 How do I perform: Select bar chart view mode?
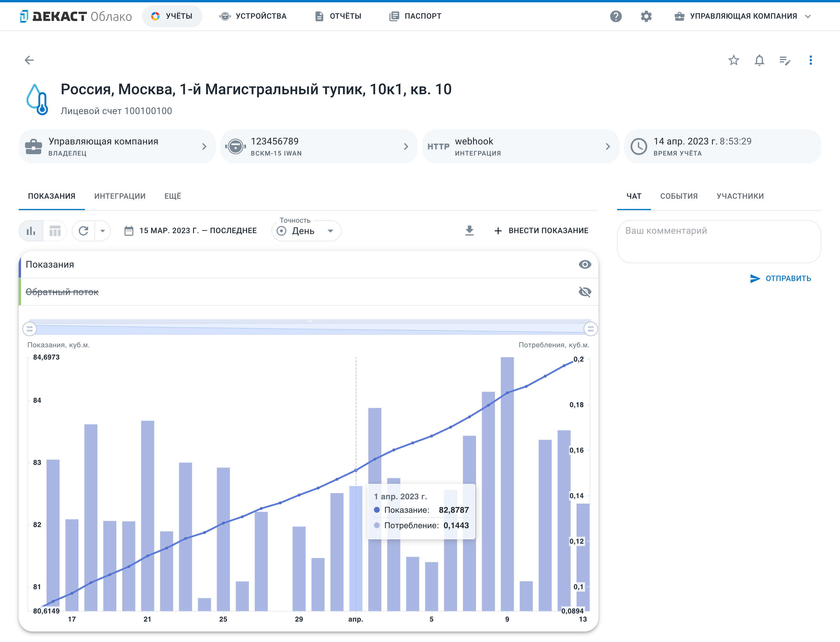pos(31,231)
